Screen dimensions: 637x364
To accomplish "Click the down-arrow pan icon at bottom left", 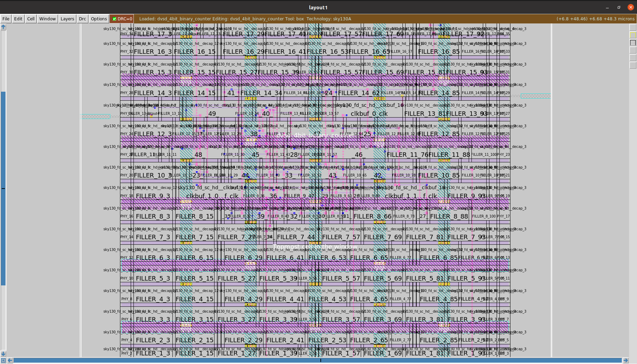I will point(3,354).
